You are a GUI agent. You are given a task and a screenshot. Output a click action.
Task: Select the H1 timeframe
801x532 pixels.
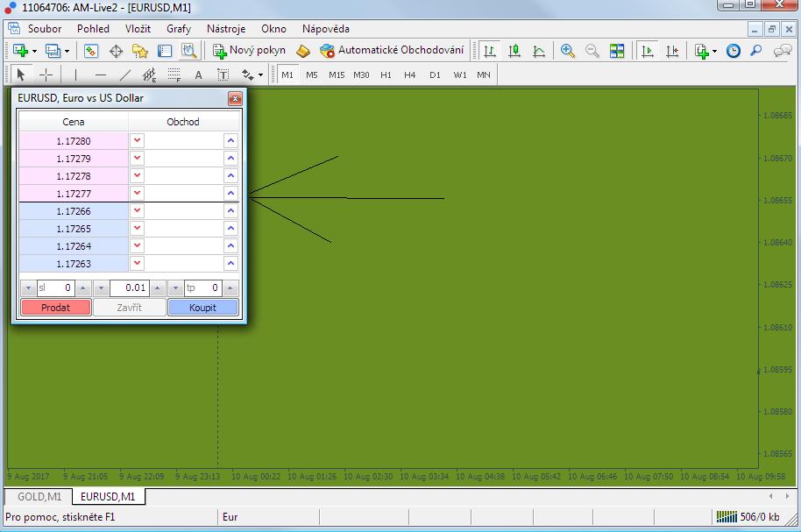click(386, 74)
